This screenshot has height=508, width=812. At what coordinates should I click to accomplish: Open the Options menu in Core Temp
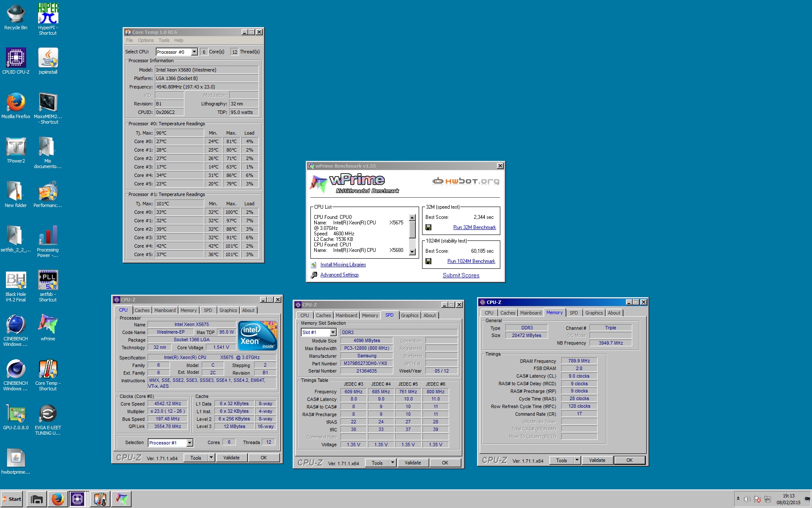click(x=146, y=40)
